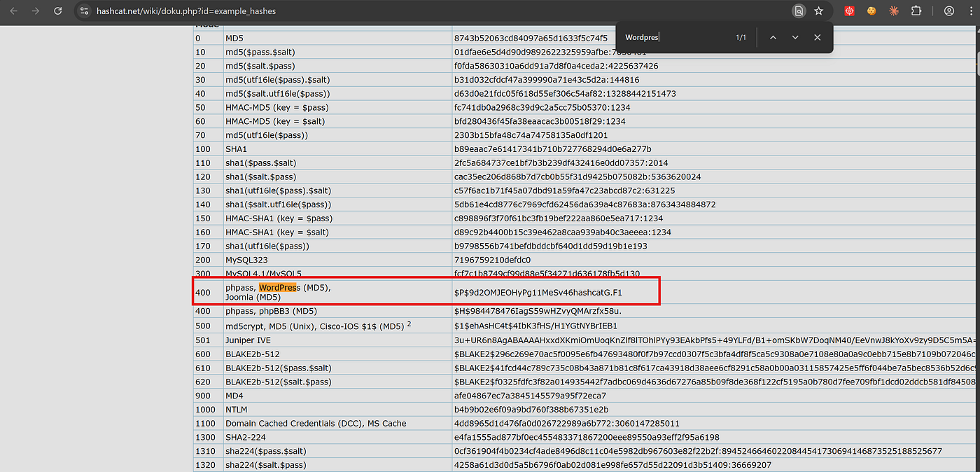This screenshot has width=980, height=472.
Task: Click example hash afe04867ec7a3845145579a95f72eca7
Action: tap(531, 396)
